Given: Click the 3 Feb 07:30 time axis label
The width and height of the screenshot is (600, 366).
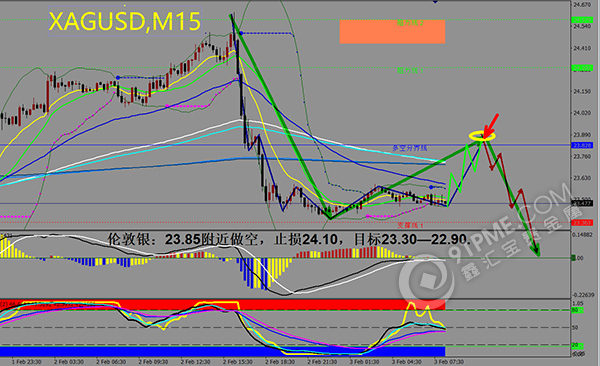Looking at the screenshot, I should pos(449,362).
